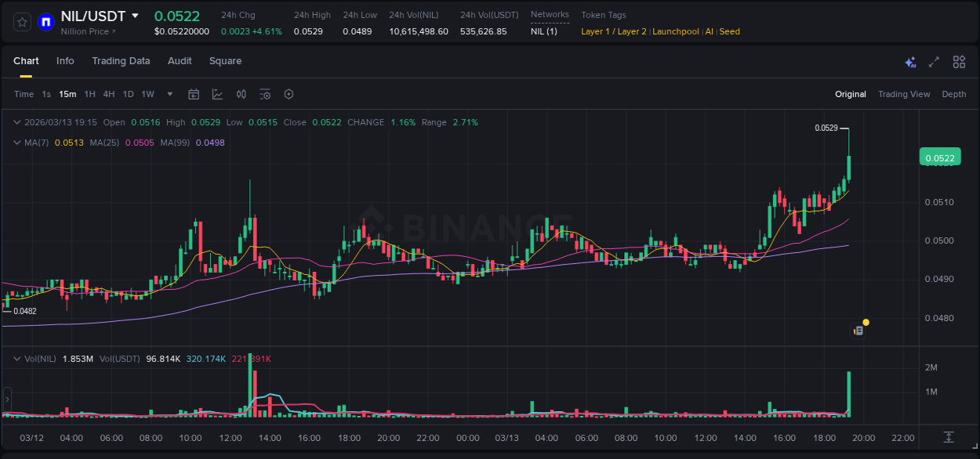Expand the chart to fullscreen
The height and width of the screenshot is (459, 980).
(x=933, y=61)
